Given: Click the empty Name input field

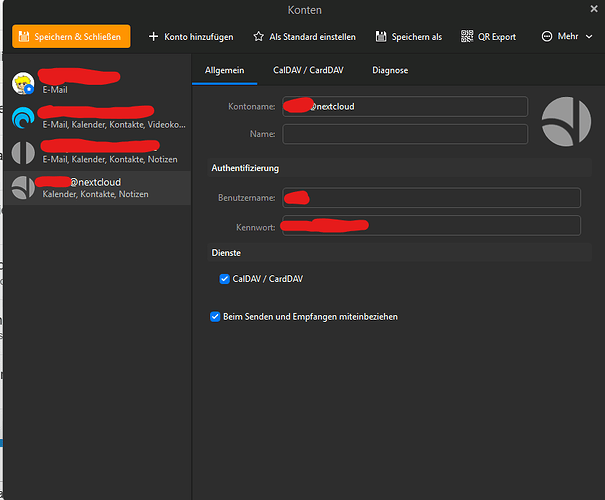Looking at the screenshot, I should click(x=405, y=134).
